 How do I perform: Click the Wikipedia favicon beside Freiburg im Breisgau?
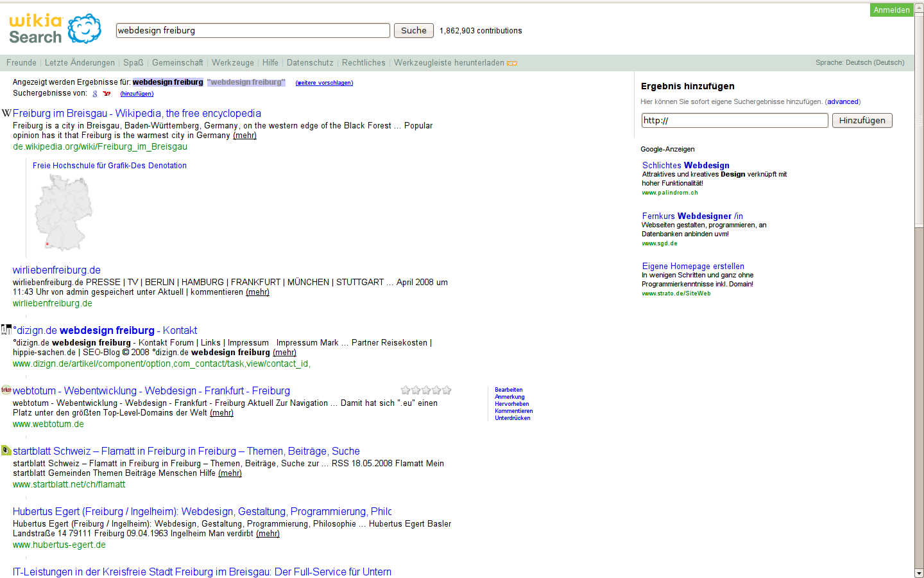click(6, 113)
